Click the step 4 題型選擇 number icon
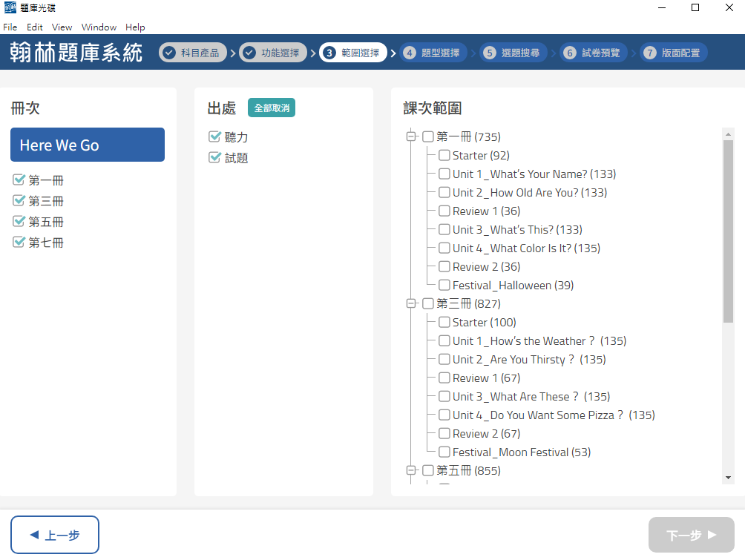745x560 pixels. pos(410,53)
